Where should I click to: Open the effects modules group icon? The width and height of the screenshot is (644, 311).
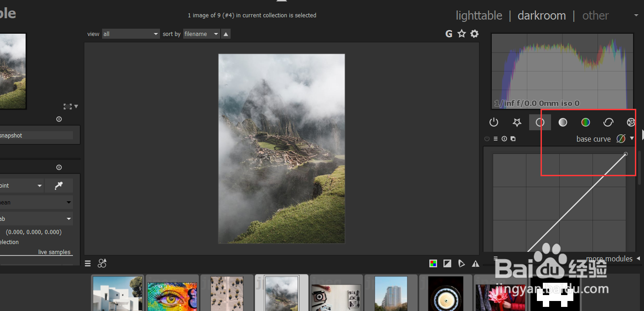[631, 122]
